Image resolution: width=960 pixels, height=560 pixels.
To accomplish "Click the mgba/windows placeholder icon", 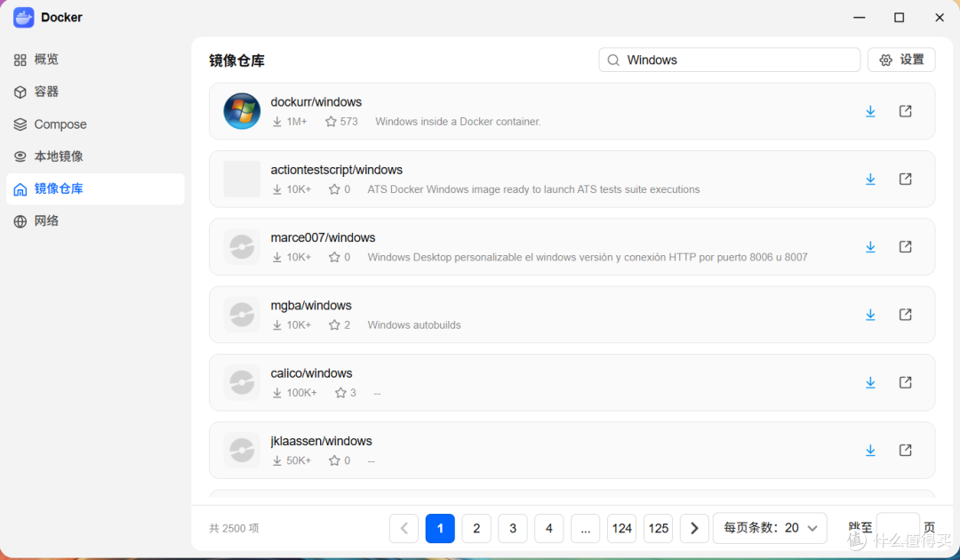I will (x=242, y=315).
